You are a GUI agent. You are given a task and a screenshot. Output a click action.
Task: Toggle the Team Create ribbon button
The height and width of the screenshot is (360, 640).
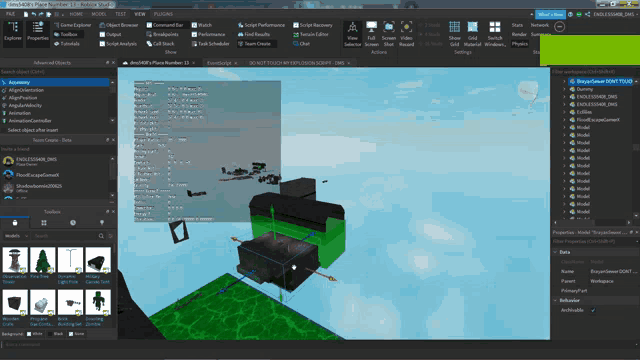click(256, 44)
